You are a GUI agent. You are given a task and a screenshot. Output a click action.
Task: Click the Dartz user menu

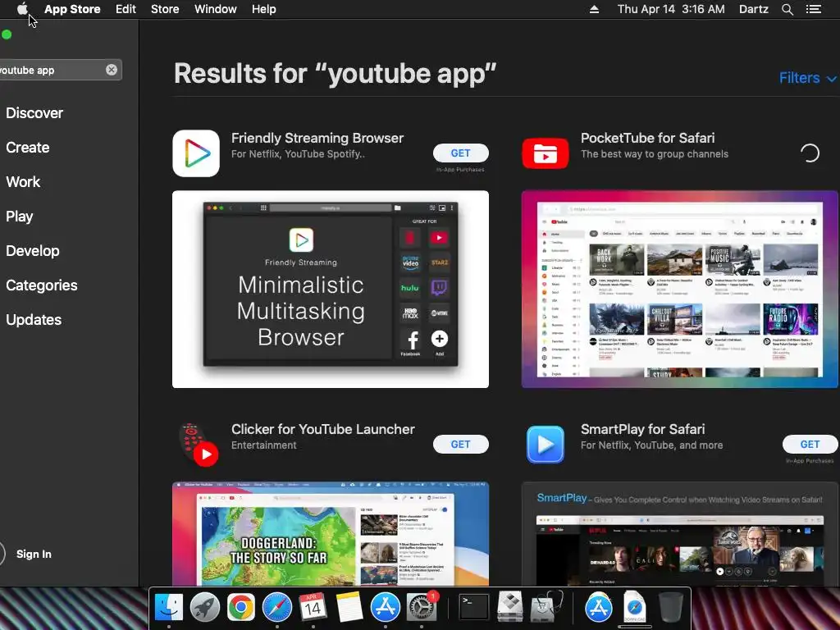click(x=753, y=9)
